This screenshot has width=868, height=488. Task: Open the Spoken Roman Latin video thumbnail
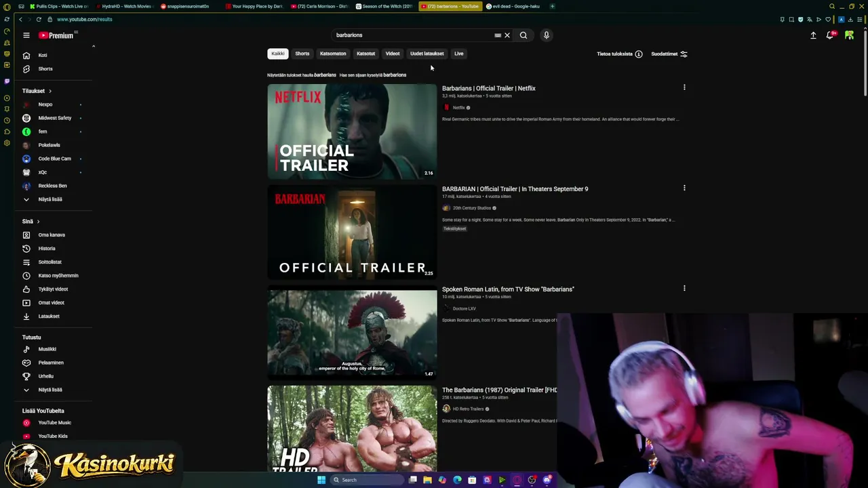[x=352, y=333]
